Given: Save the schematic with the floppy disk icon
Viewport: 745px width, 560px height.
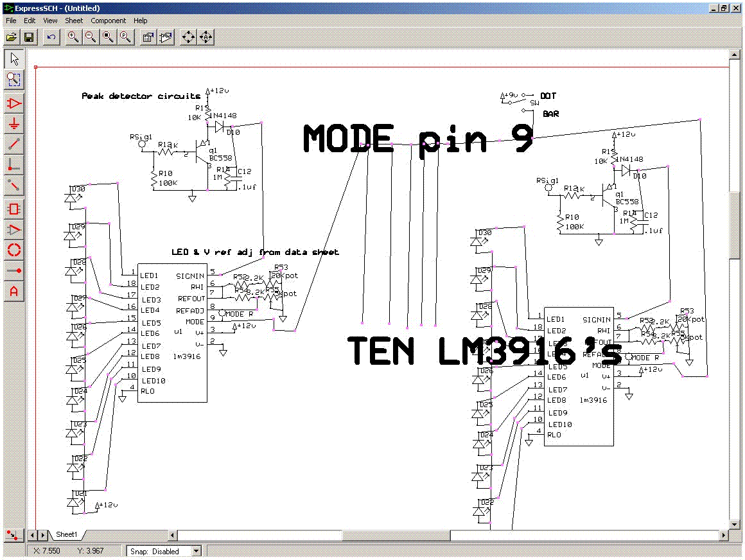Looking at the screenshot, I should click(29, 37).
